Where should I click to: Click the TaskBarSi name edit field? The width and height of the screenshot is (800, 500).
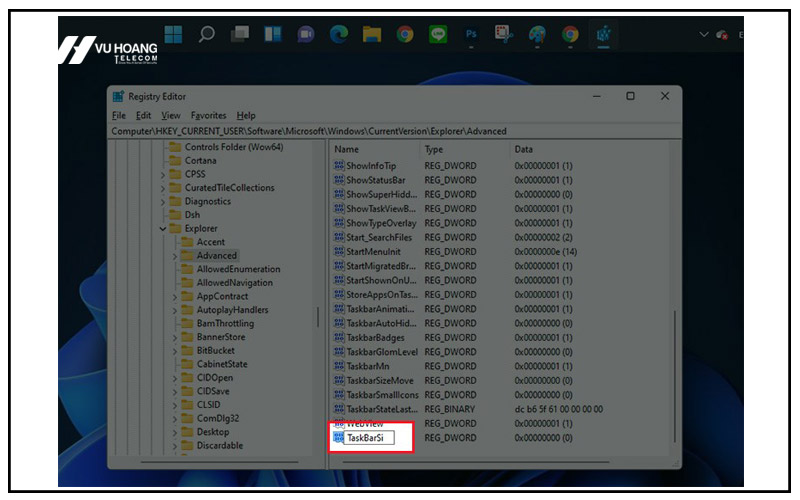tap(368, 438)
